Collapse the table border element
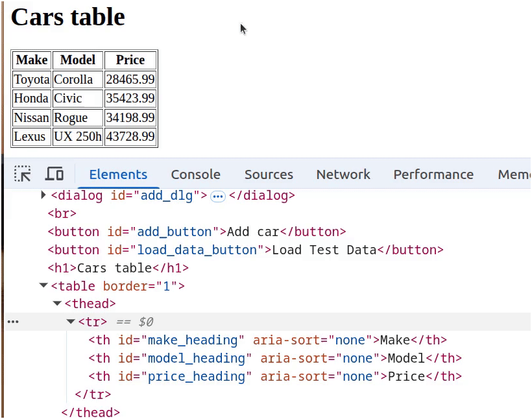Screen dimensions: 532x419 [43, 285]
